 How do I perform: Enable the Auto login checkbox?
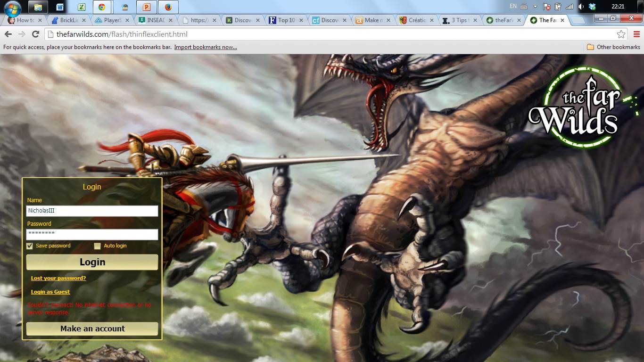pos(98,246)
